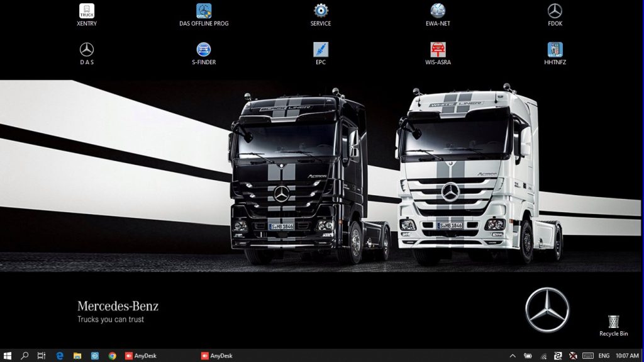644x362 pixels.
Task: Click the Show desktop strip
Action: click(x=642, y=356)
